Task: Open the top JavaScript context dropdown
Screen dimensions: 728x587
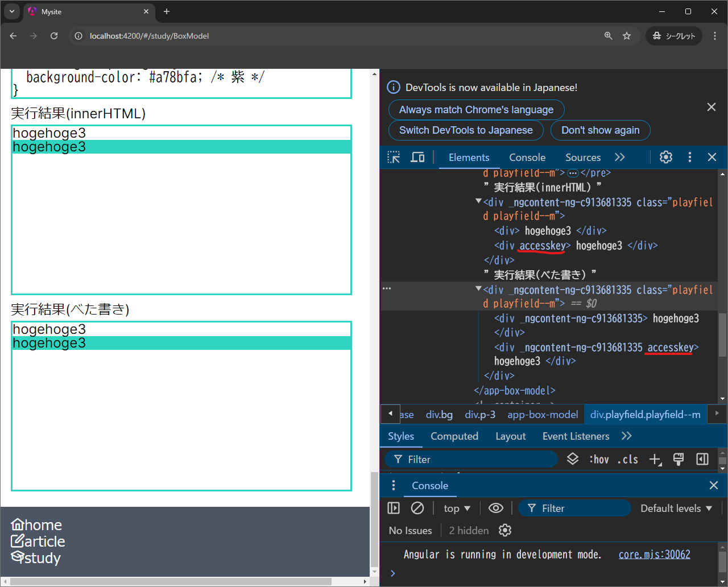Action: tap(457, 508)
